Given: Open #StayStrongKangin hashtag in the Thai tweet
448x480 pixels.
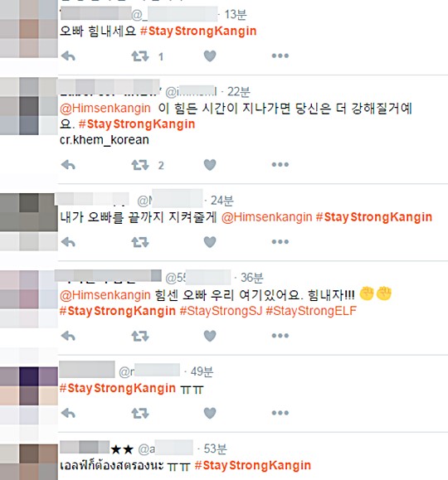Looking at the screenshot, I should tap(253, 465).
